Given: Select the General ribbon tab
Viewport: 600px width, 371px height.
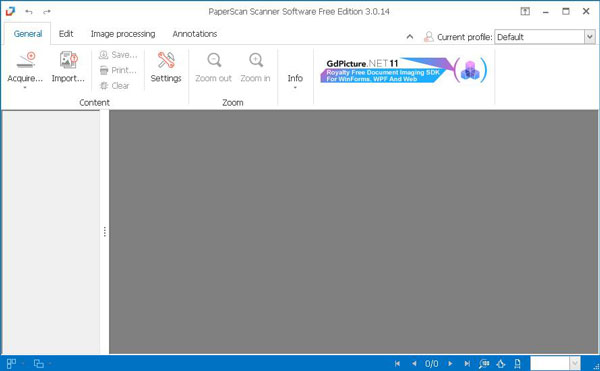Looking at the screenshot, I should click(28, 34).
